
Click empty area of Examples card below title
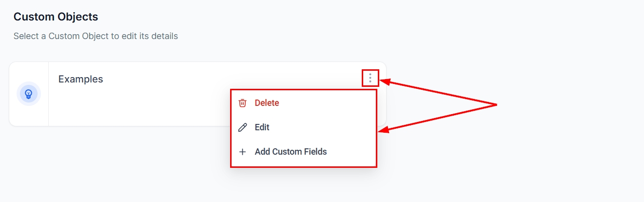[137, 107]
